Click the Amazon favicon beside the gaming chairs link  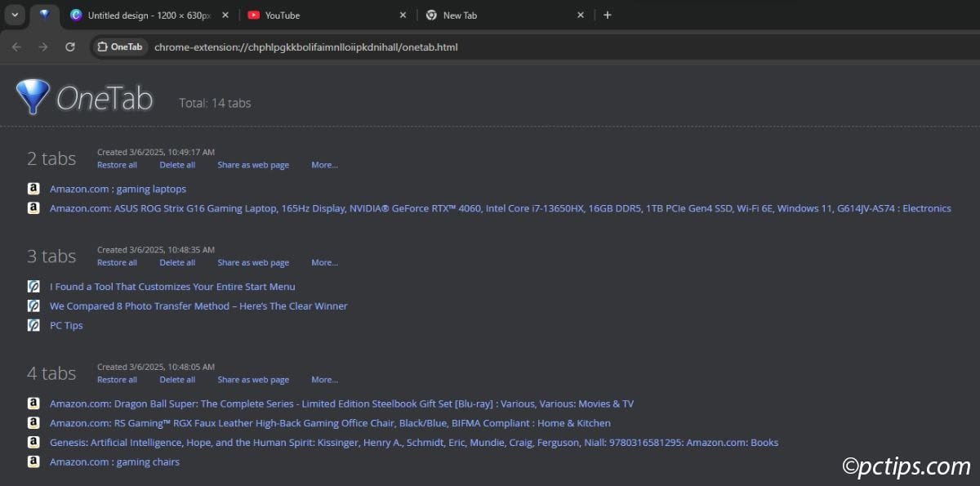[33, 461]
